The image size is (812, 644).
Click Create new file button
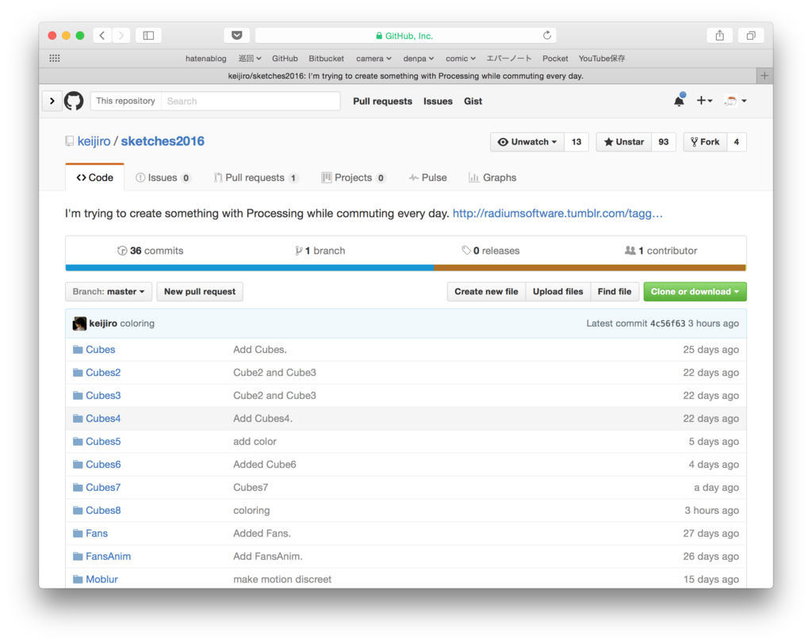point(486,292)
